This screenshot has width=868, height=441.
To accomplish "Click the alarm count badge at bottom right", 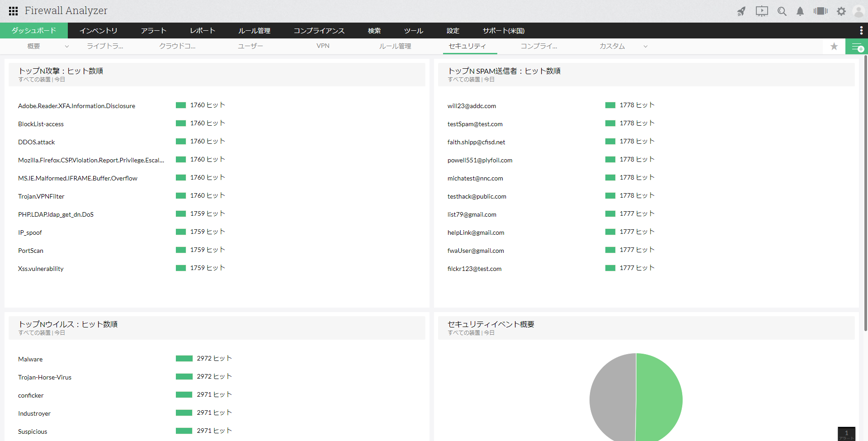I will point(847,434).
